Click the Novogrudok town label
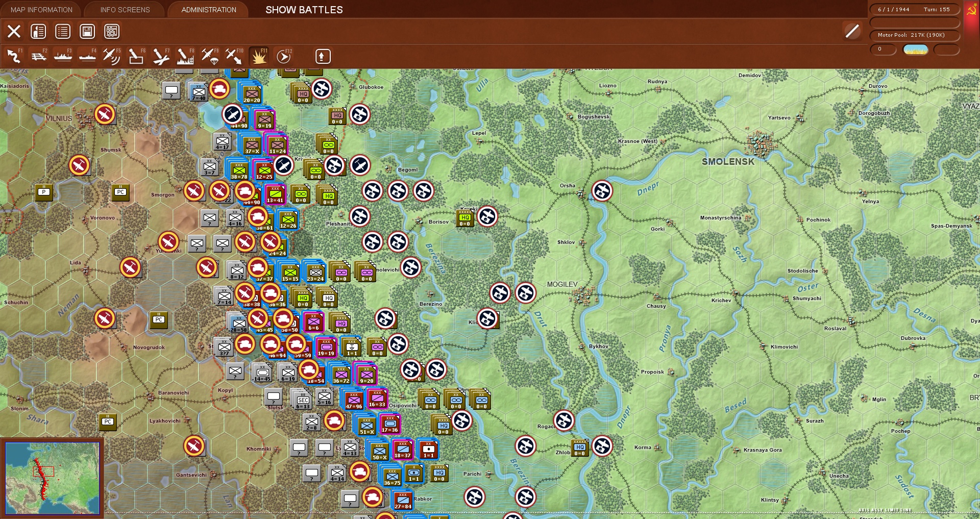The width and height of the screenshot is (980, 519). tap(149, 348)
